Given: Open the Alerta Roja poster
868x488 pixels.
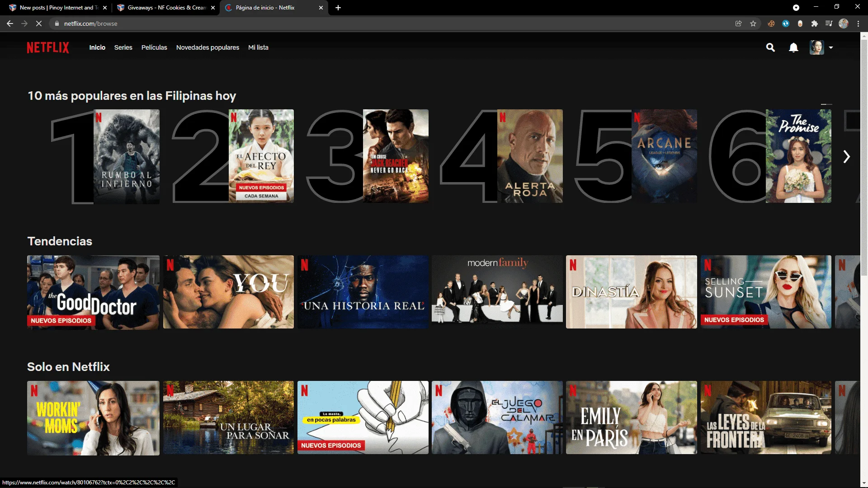Looking at the screenshot, I should tap(530, 156).
